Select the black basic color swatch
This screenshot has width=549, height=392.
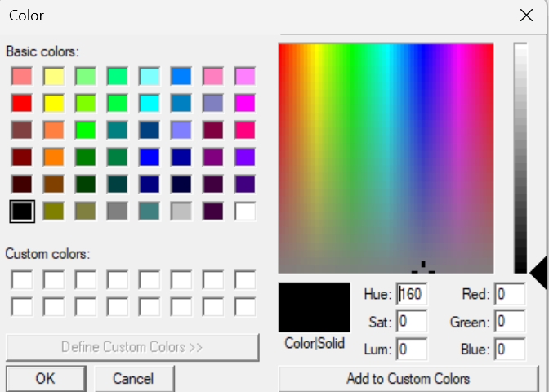(21, 211)
